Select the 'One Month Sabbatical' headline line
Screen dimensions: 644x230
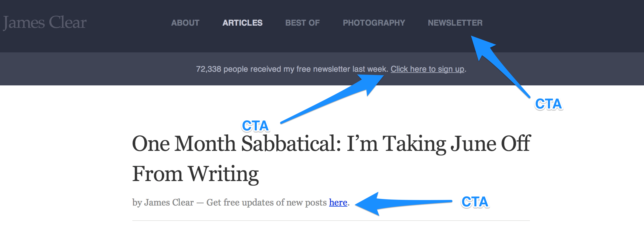tap(331, 144)
